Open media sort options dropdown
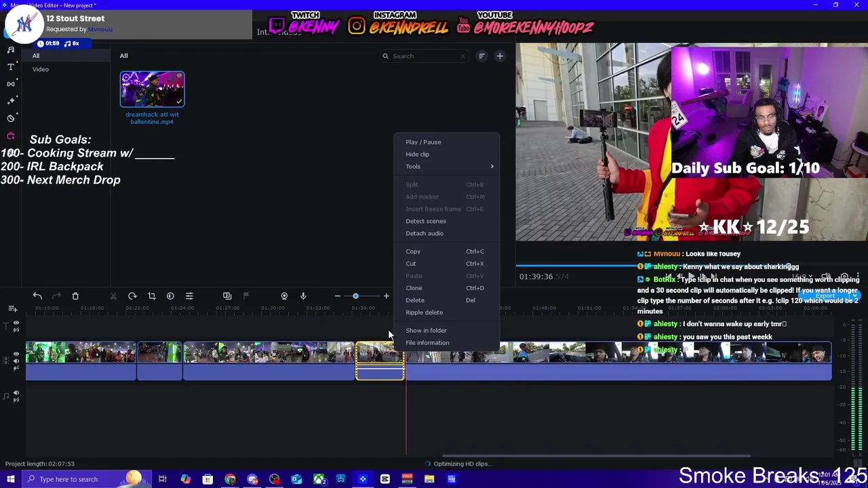Image resolution: width=868 pixels, height=488 pixels. point(481,56)
